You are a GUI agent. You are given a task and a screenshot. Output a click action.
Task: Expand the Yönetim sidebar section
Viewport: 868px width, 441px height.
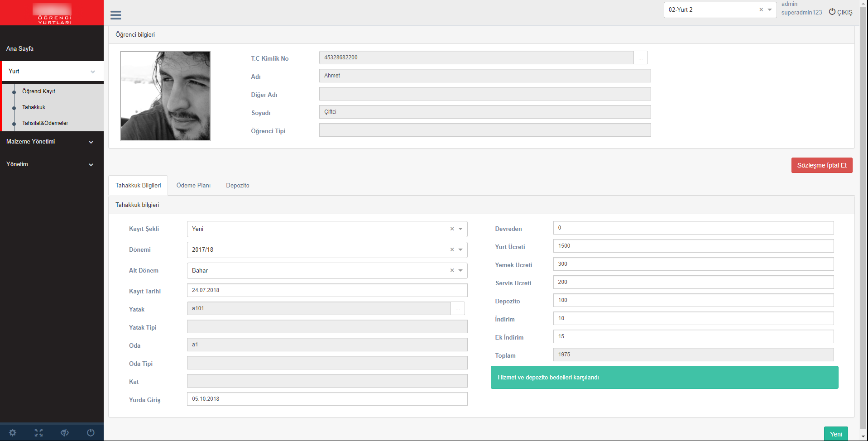50,164
